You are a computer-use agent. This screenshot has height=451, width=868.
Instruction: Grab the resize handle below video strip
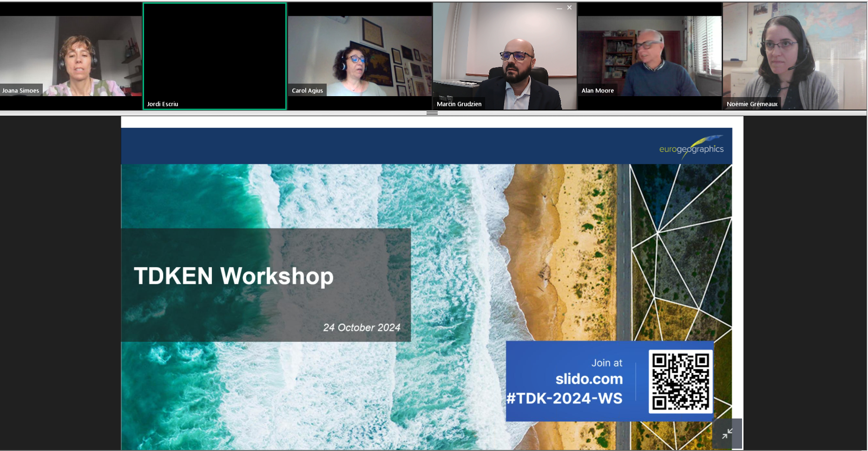pos(432,113)
